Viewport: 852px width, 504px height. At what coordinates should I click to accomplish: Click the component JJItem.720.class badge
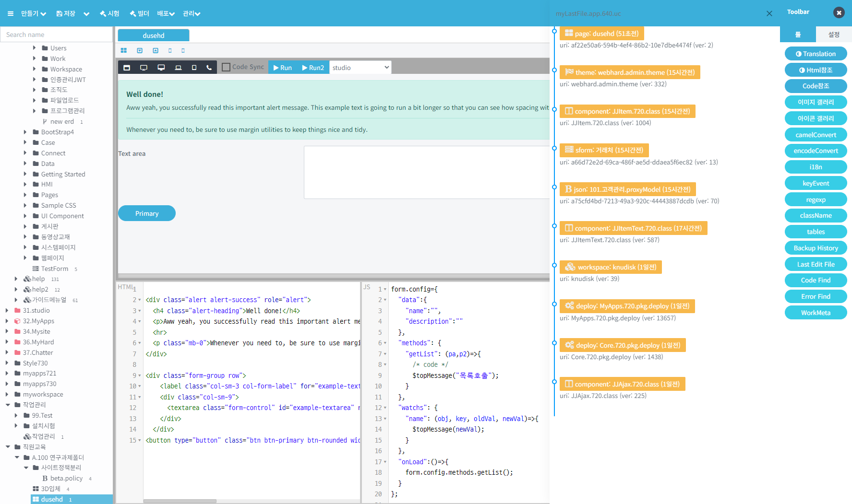[627, 111]
